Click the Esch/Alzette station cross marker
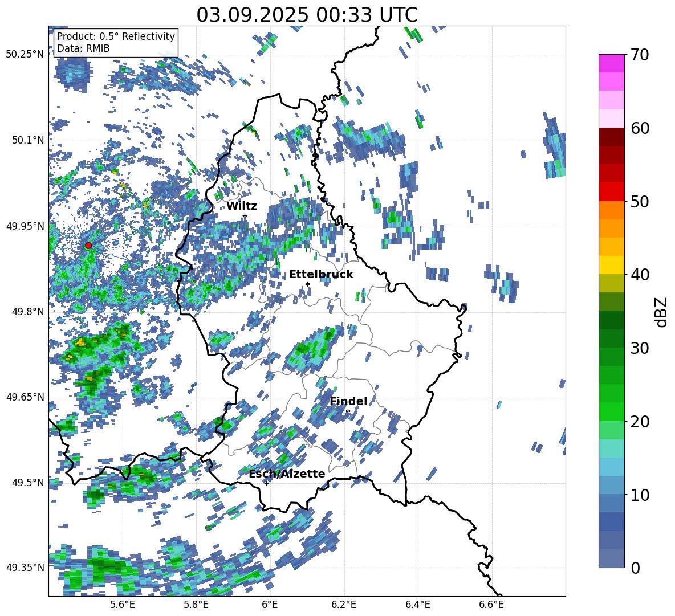The width and height of the screenshot is (675, 616). click(x=266, y=483)
